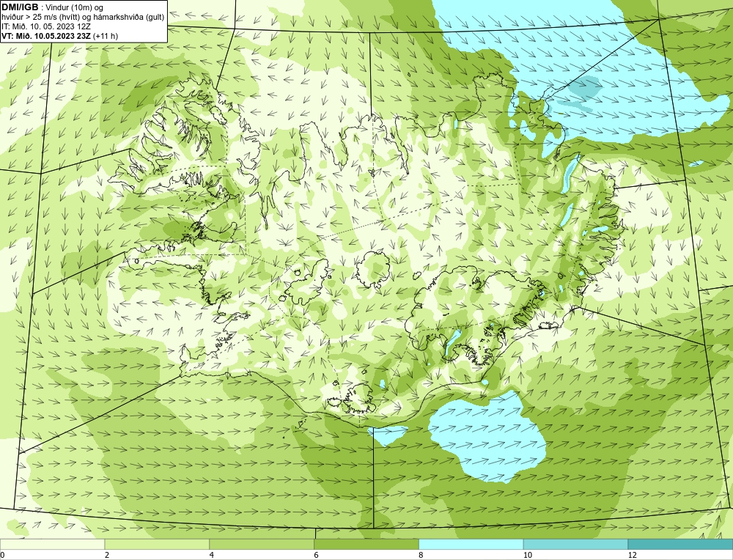Click the 2–4 m/s light green legend swatch
The width and height of the screenshot is (733, 560).
pos(157,544)
